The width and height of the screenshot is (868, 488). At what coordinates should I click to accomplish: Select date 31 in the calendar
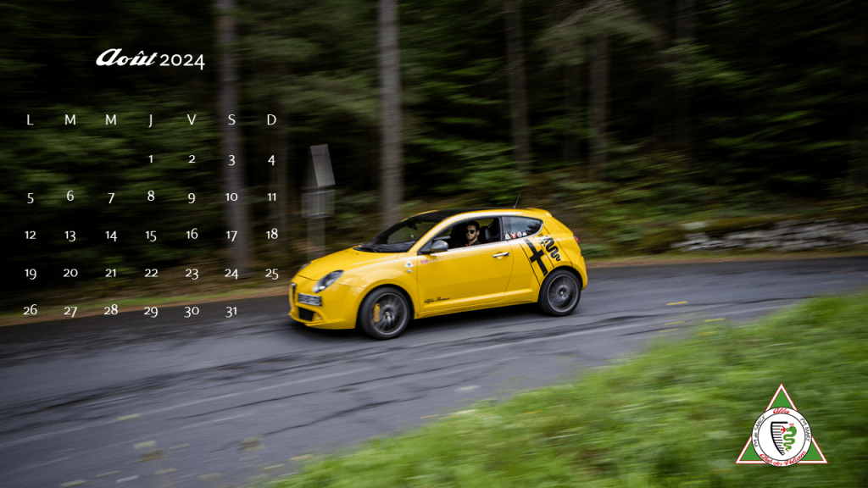click(231, 311)
